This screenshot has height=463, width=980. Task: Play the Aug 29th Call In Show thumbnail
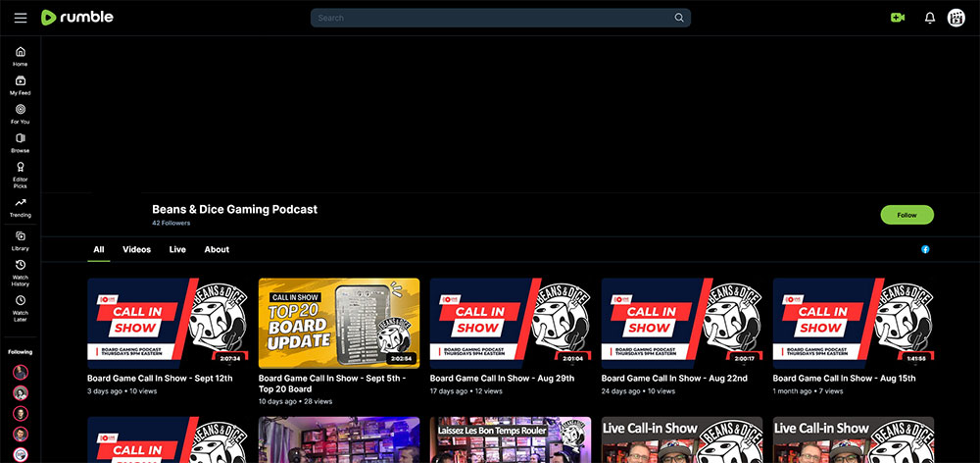(511, 323)
